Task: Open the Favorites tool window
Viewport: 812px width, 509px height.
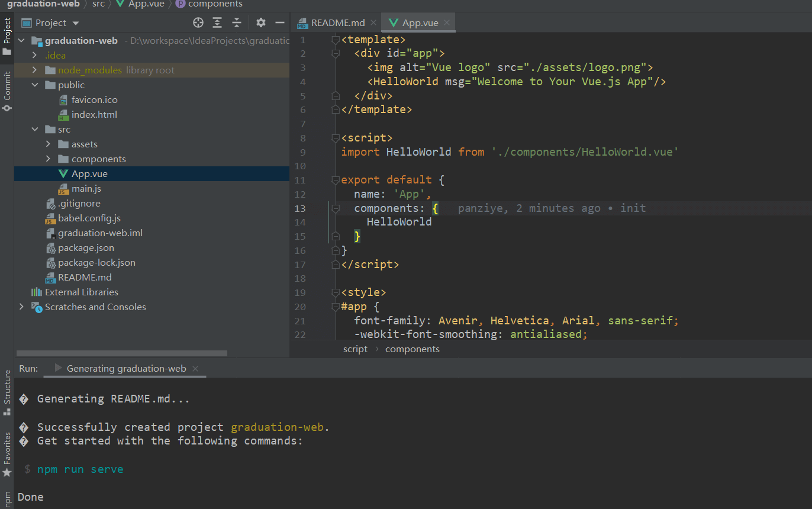Action: click(7, 454)
